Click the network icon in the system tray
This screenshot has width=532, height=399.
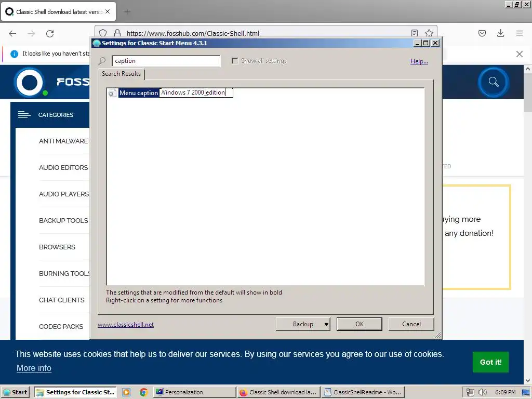[470, 392]
